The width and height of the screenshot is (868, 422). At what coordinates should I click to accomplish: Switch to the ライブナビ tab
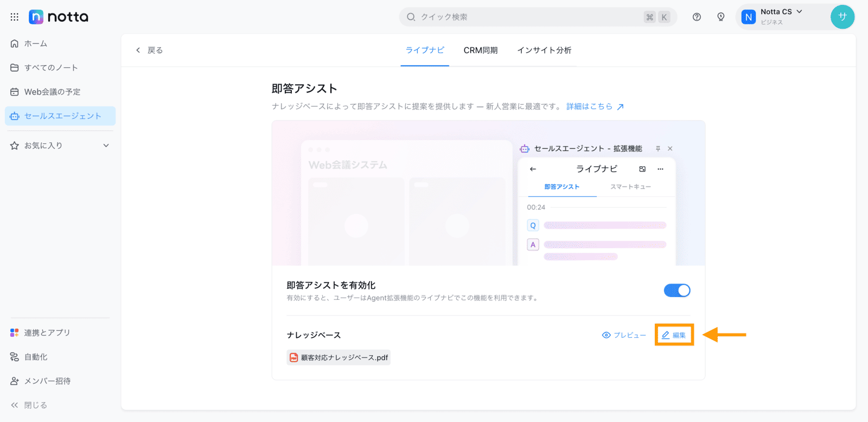tap(425, 50)
